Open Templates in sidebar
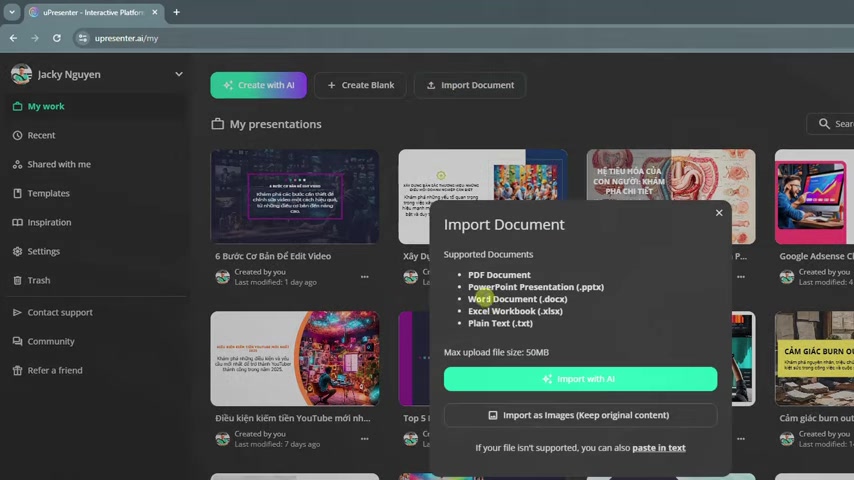 [x=95, y=193]
